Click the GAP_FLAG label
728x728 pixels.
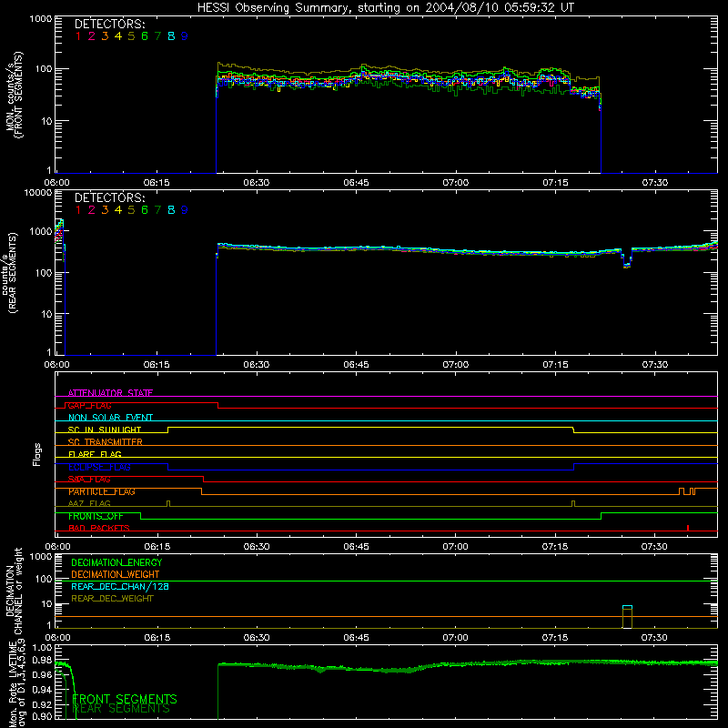(89, 405)
